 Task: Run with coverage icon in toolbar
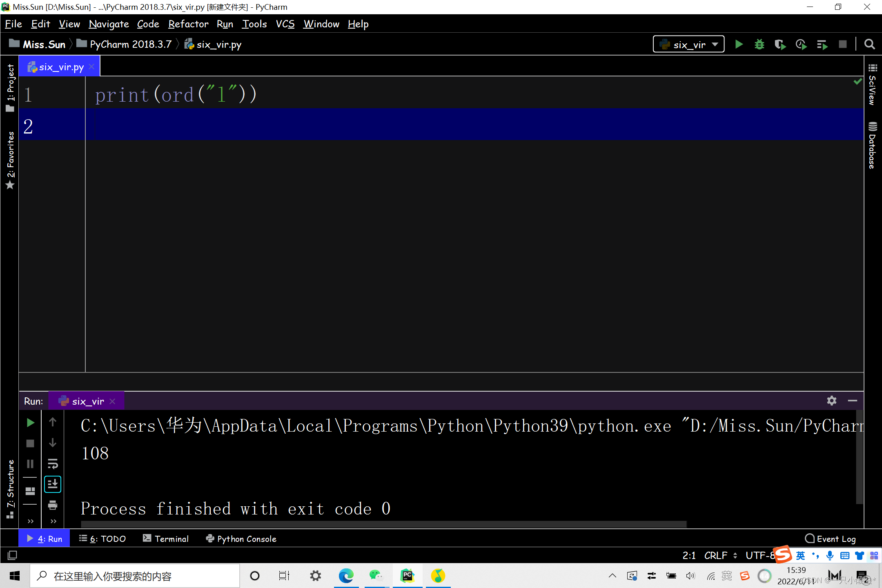pyautogui.click(x=780, y=44)
